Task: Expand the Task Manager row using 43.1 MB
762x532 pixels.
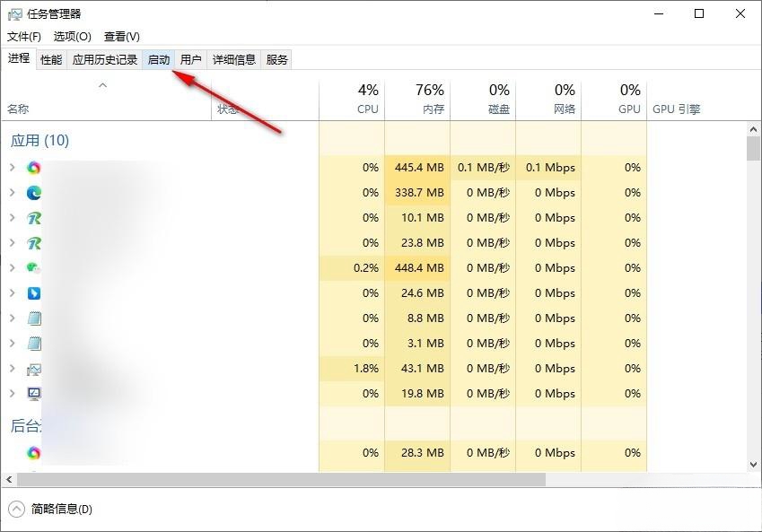Action: 13,368
